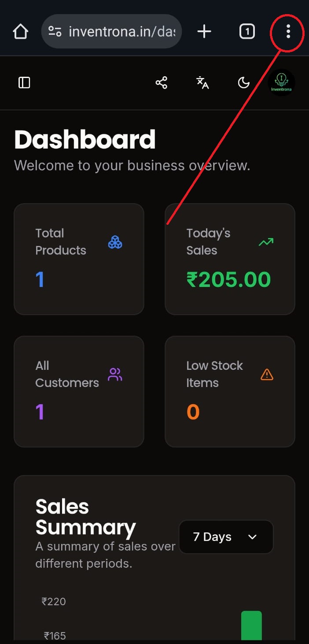Click the address bar to edit the URL
Image resolution: width=309 pixels, height=644 pixels.
123,31
